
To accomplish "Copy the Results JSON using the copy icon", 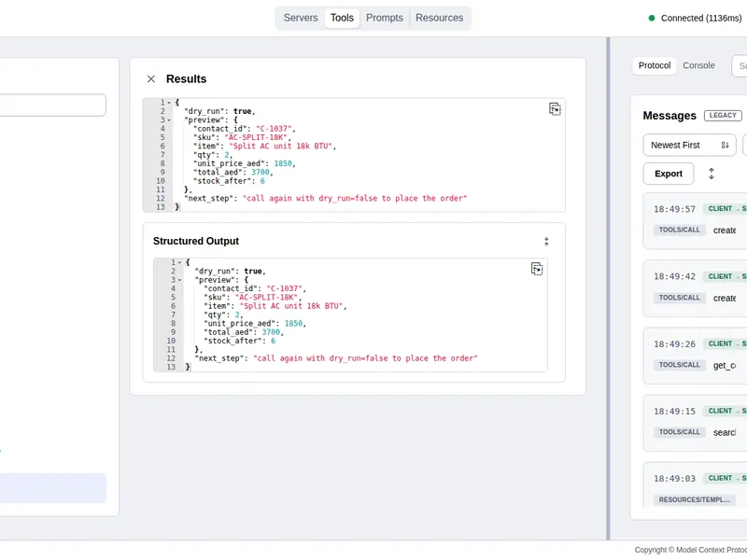I will point(555,109).
